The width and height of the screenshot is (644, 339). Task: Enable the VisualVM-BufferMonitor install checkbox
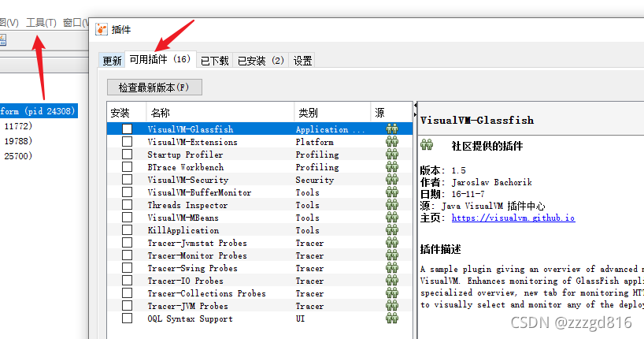tap(128, 192)
